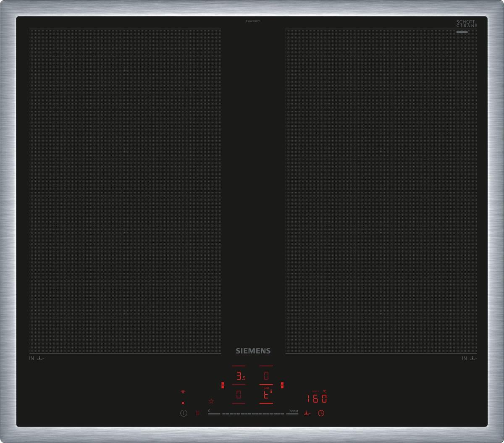
Task: Touch the middle of the power slider
Action: (x=253, y=414)
